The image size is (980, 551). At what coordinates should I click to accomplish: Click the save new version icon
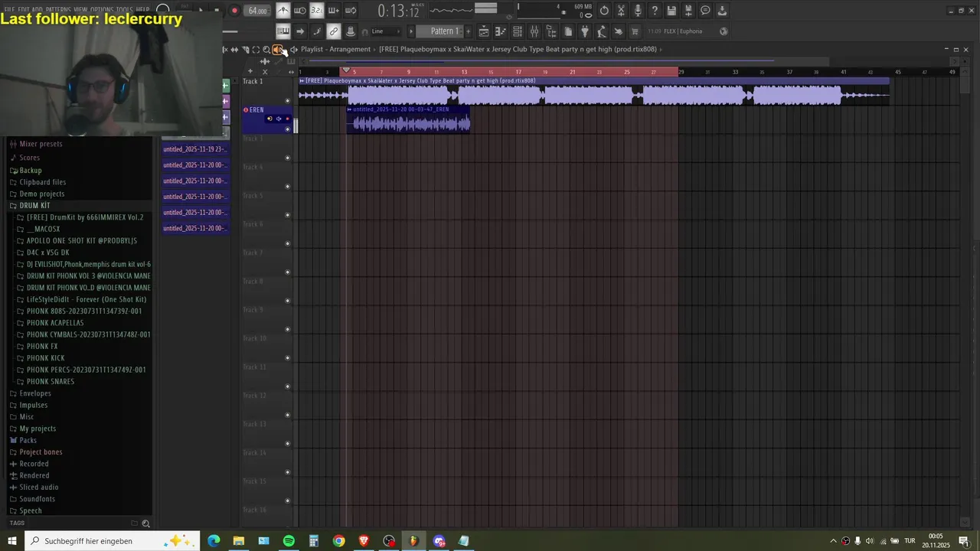(x=688, y=11)
